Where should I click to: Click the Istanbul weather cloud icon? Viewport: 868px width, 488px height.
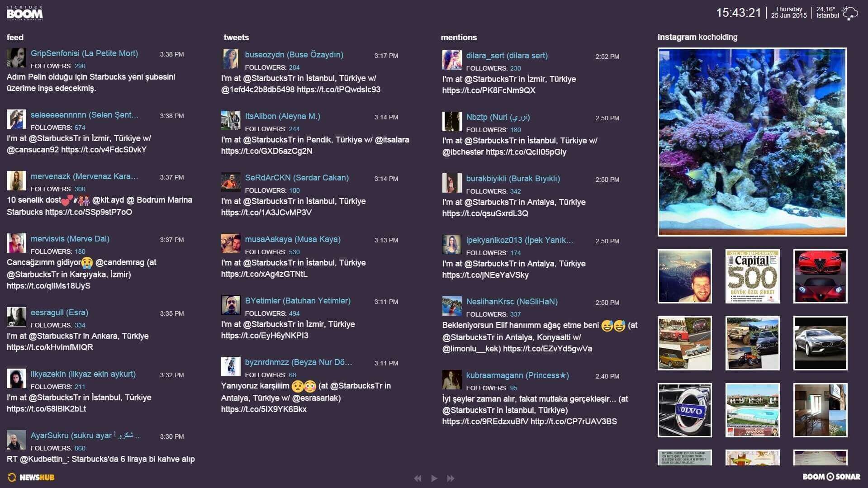tap(849, 13)
